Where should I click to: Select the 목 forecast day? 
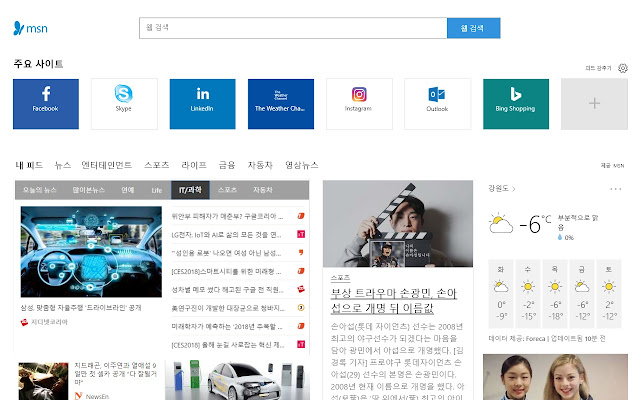(x=555, y=293)
